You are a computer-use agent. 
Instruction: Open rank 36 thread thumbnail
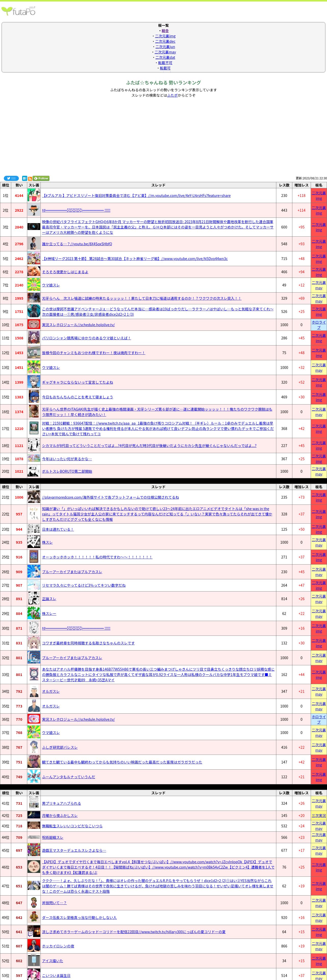[x=34, y=719]
